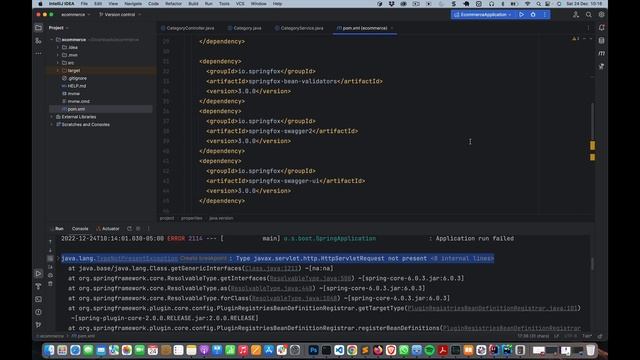Open the Run tool window icon

[x=38, y=273]
